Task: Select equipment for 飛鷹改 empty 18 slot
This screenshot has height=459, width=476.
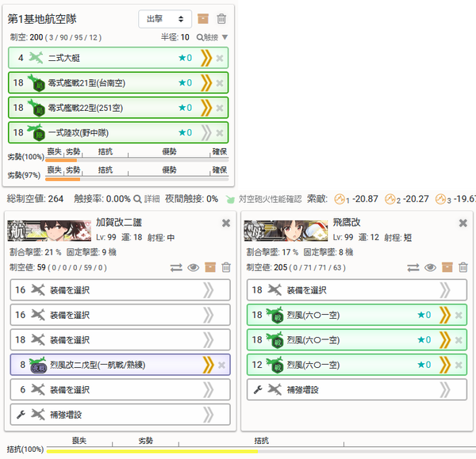Action: coord(357,290)
